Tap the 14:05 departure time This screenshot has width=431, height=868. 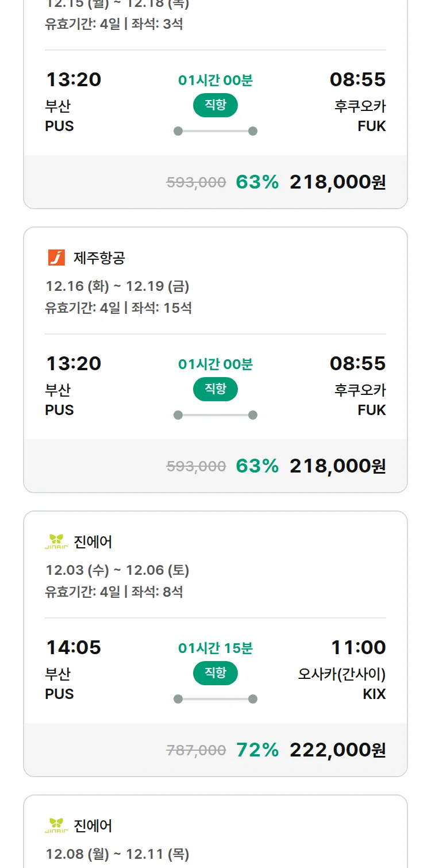pos(74,647)
